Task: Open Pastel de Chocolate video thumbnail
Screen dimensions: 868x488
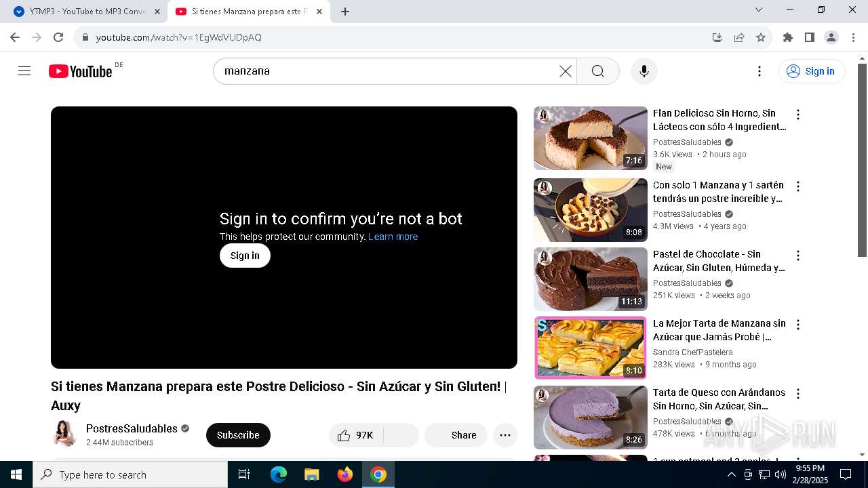Action: point(591,279)
